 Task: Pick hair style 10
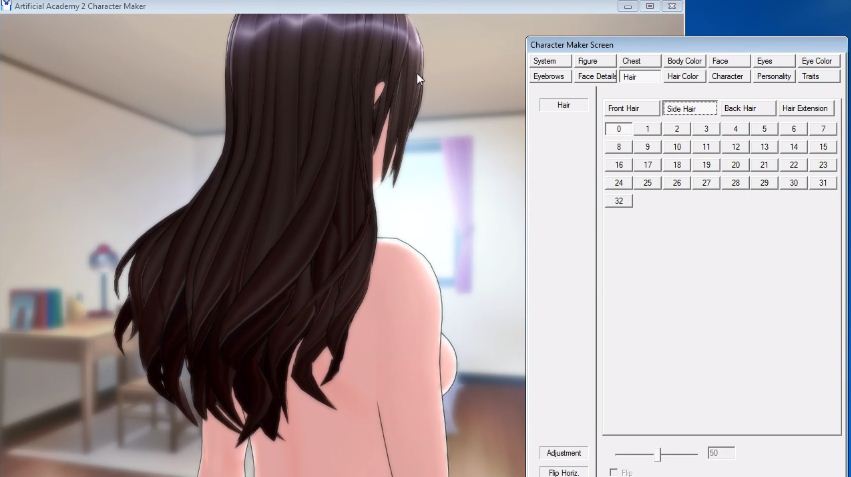pos(677,147)
